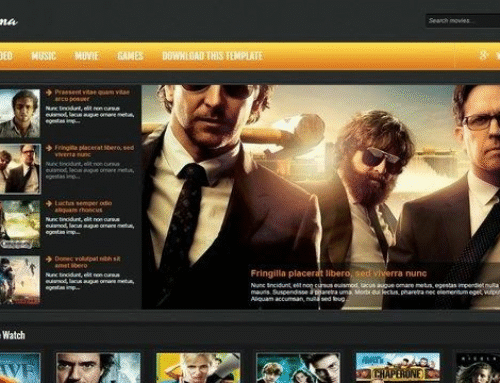Open 'Luctus semper odio aliquam rhoncus' link
This screenshot has height=383, width=500.
click(x=83, y=206)
